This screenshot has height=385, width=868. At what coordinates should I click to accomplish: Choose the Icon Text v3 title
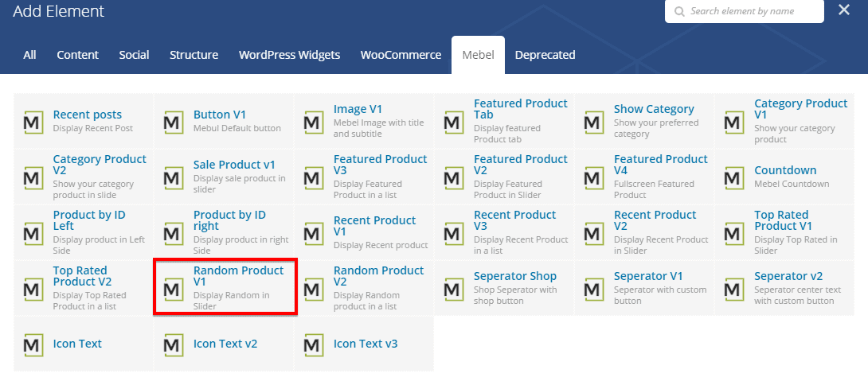coord(366,344)
